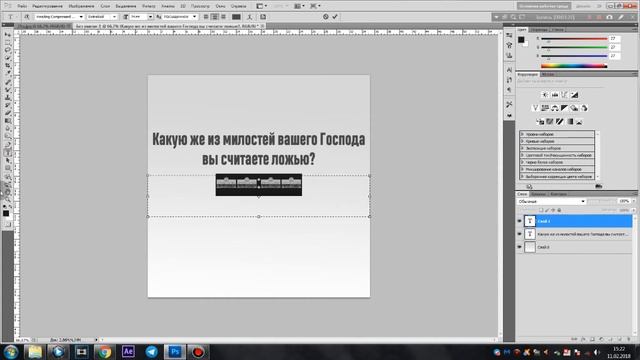
Task: Hide the bottom gradient background layer
Action: click(x=520, y=247)
